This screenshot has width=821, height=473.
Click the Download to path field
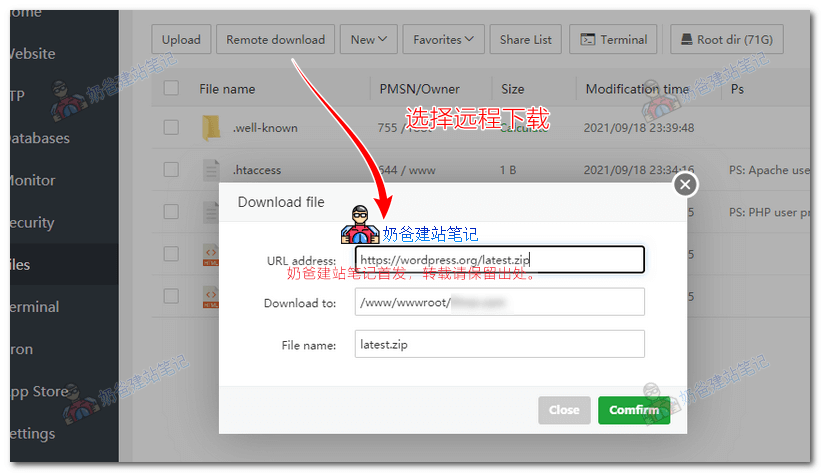499,302
